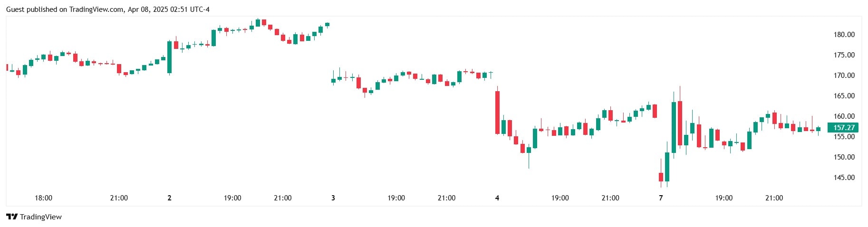Screen dimensions: 868x227
Task: Click the bold date label 7
Action: (661, 198)
